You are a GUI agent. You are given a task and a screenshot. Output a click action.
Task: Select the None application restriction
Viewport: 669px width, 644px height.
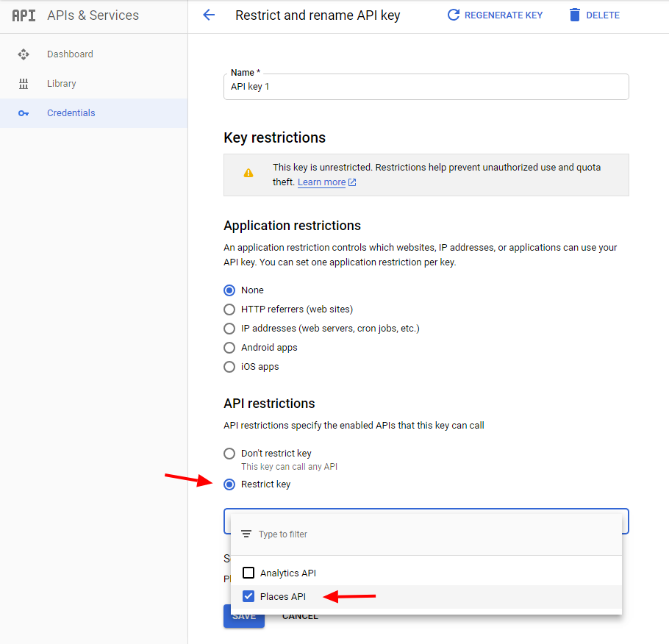(229, 290)
